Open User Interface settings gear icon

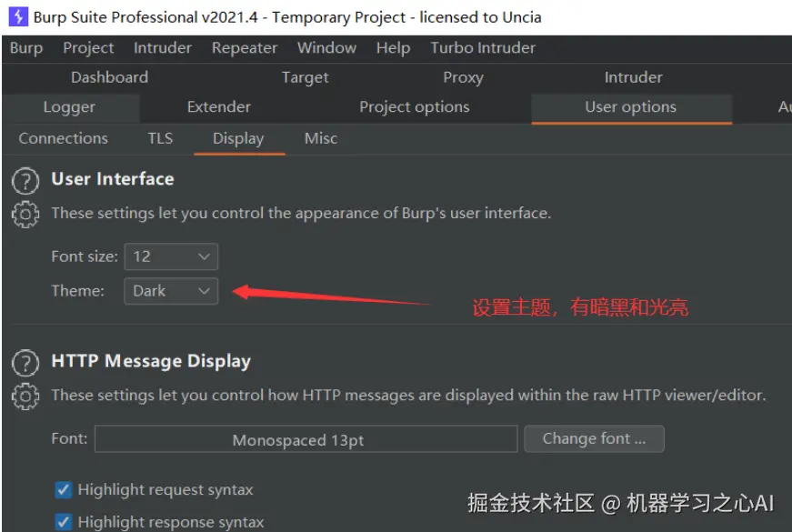(25, 215)
